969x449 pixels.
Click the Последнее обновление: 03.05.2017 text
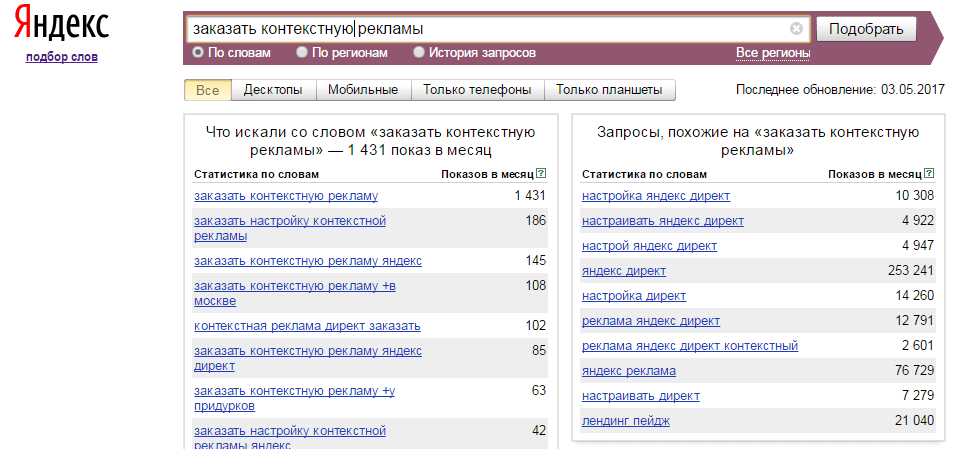(840, 90)
